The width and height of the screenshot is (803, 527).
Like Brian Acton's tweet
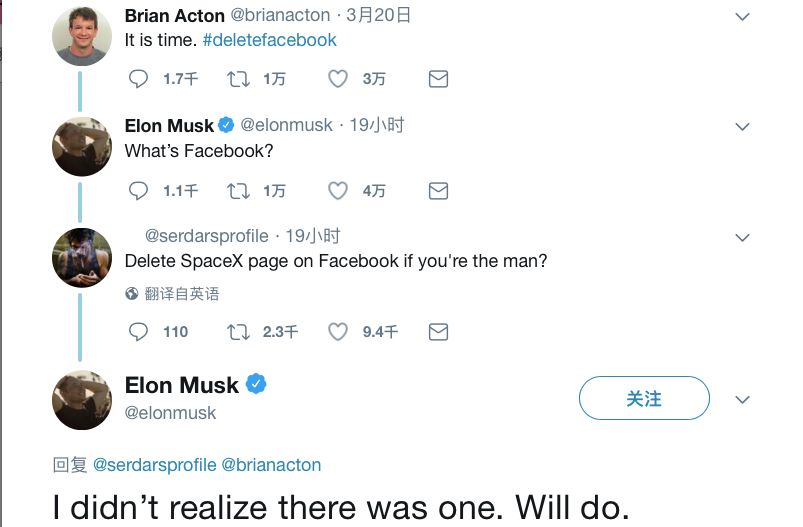click(x=338, y=79)
